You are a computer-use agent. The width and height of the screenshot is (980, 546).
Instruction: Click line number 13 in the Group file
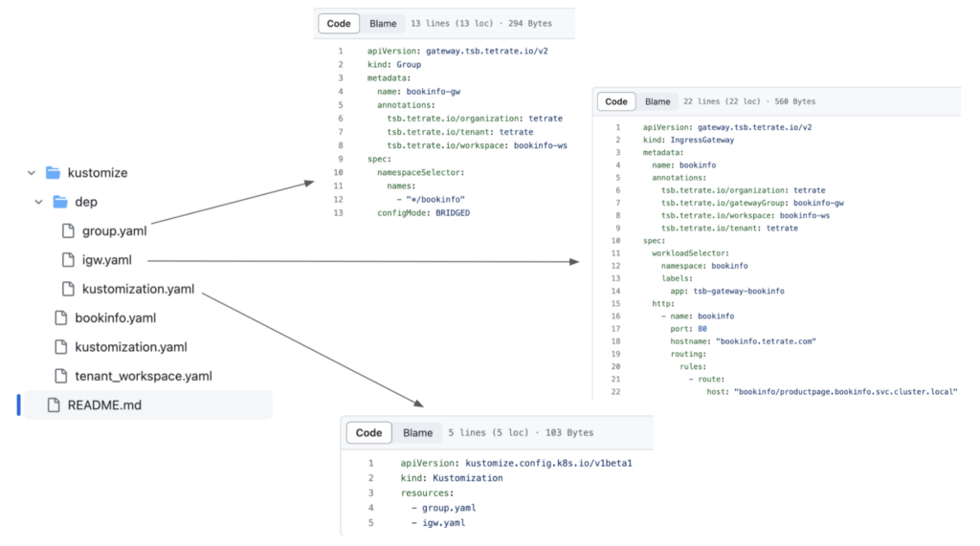click(338, 213)
